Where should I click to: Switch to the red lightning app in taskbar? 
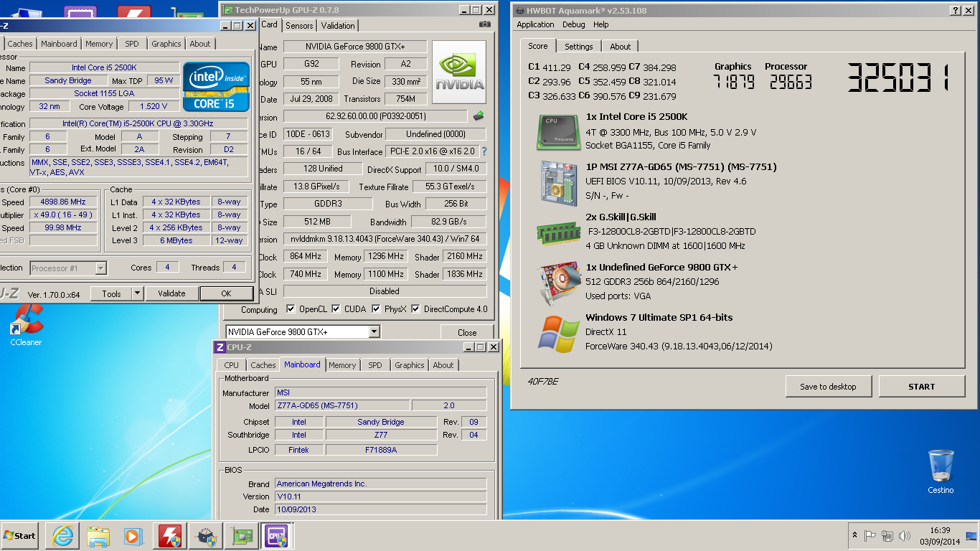(170, 536)
